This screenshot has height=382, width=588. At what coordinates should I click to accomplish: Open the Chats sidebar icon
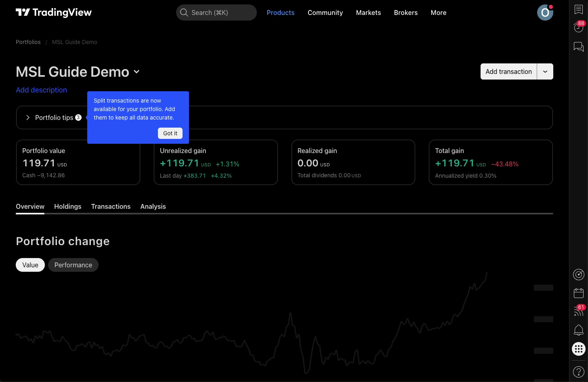[579, 47]
